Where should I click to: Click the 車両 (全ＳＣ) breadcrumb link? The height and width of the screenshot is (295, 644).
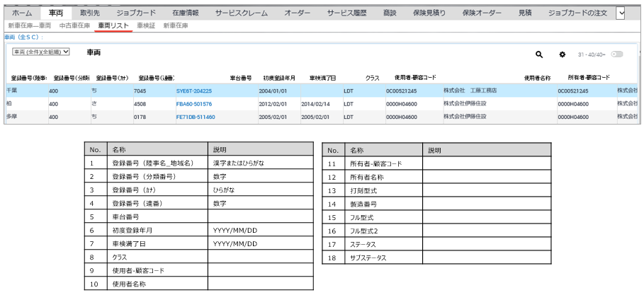click(x=23, y=36)
